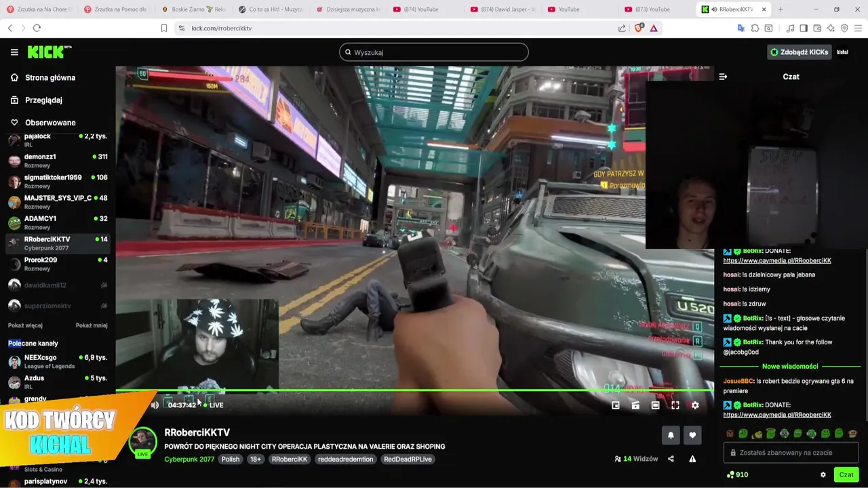Toggle the browser sidebar panel

(x=804, y=28)
